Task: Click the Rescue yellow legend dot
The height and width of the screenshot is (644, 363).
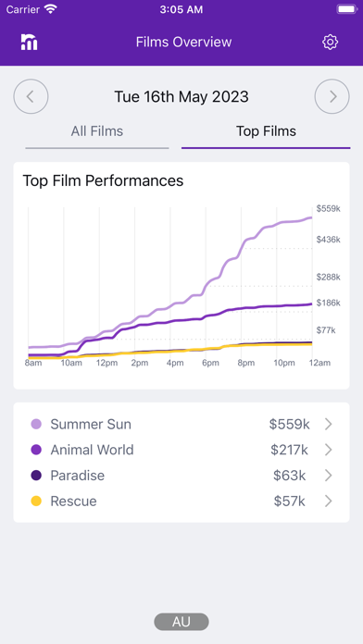Action: tap(36, 502)
